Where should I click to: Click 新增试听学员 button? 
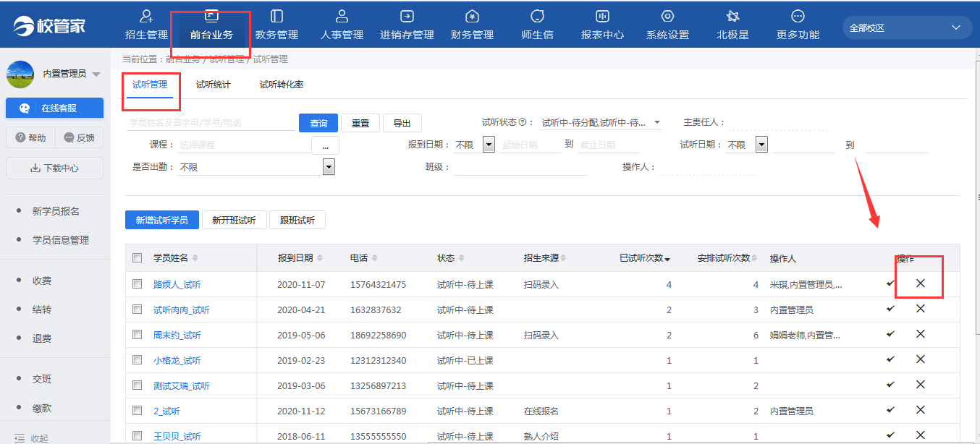162,220
